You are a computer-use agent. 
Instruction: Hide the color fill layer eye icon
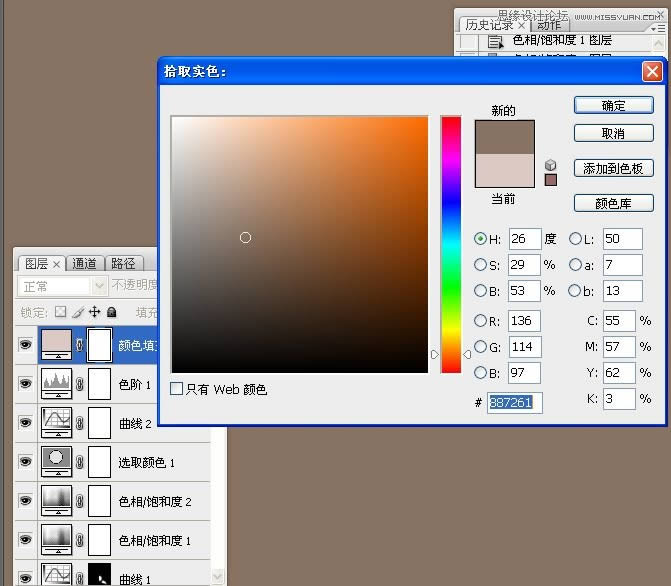click(26, 345)
